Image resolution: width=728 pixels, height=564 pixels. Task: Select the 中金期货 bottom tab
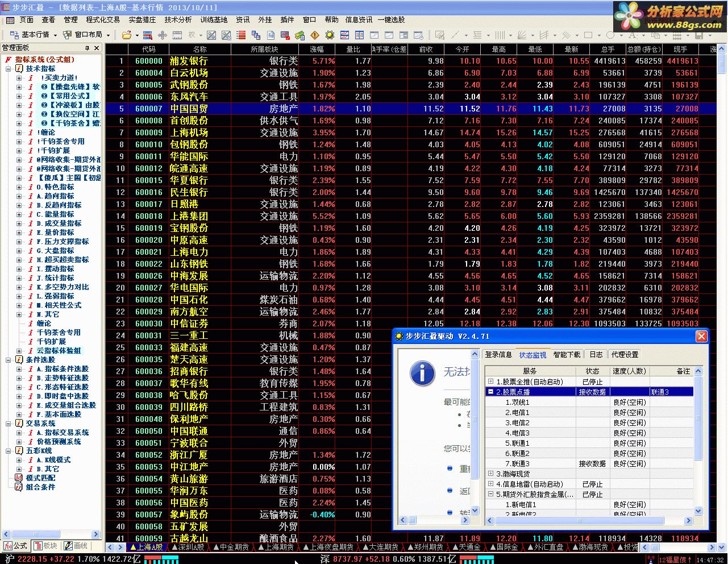[x=231, y=547]
